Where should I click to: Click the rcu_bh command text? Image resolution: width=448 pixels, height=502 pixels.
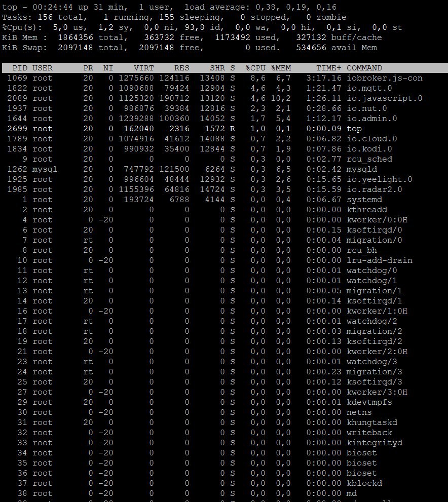coord(362,250)
